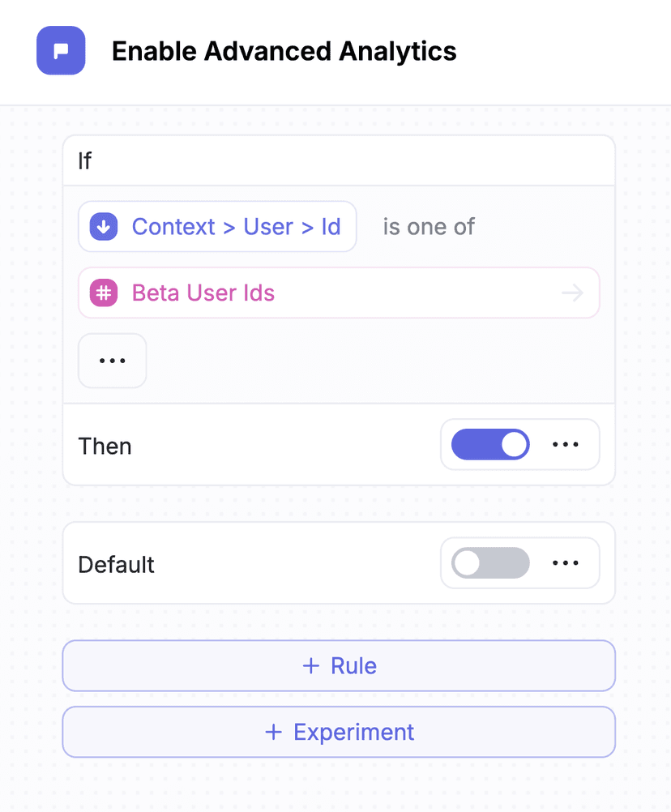Screen dimensions: 671x812
Task: Click the right arrow inside Beta User Ids field
Action: tap(573, 293)
